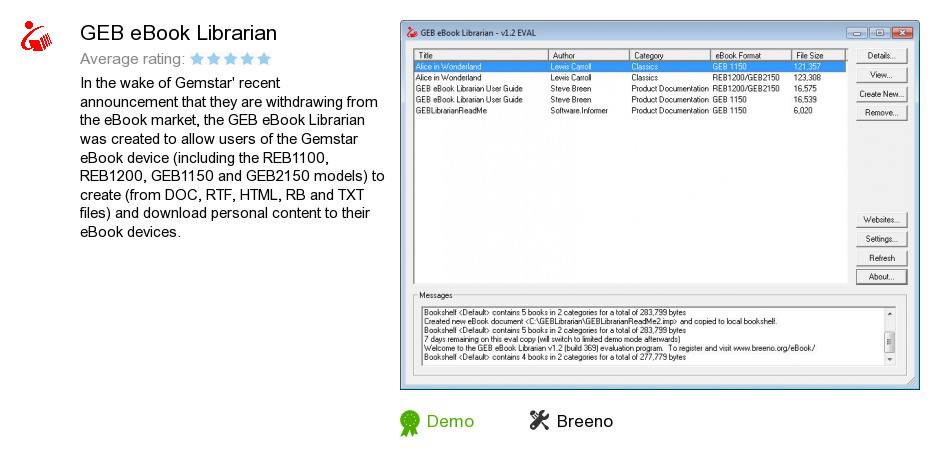The image size is (940, 467).
Task: Select Alice in Wonderland REB1200/GEB2150 row
Action: coord(629,77)
